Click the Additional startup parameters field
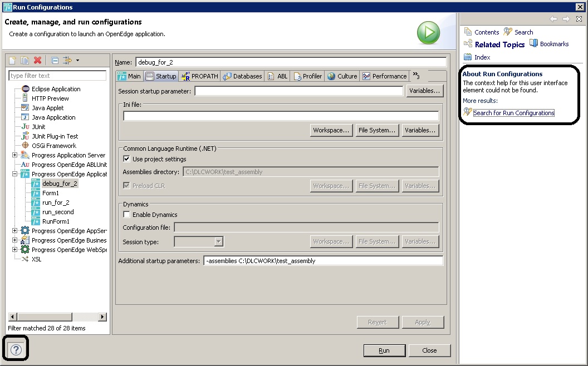The width and height of the screenshot is (588, 366). point(324,261)
